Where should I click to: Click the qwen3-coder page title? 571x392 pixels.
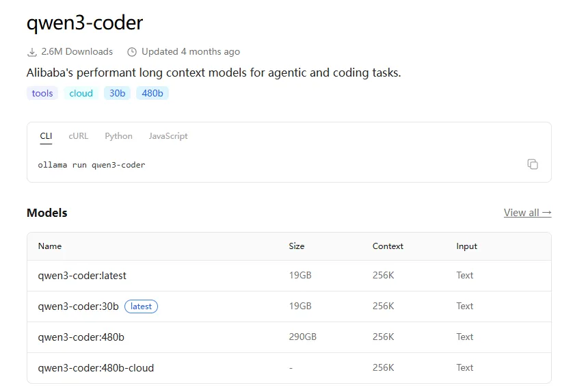click(x=85, y=23)
